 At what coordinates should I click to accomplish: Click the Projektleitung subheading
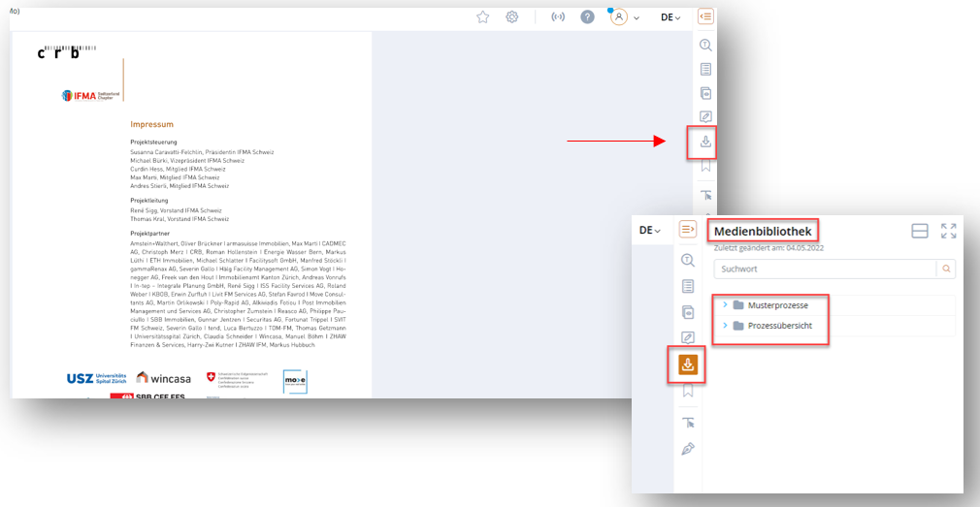click(150, 201)
